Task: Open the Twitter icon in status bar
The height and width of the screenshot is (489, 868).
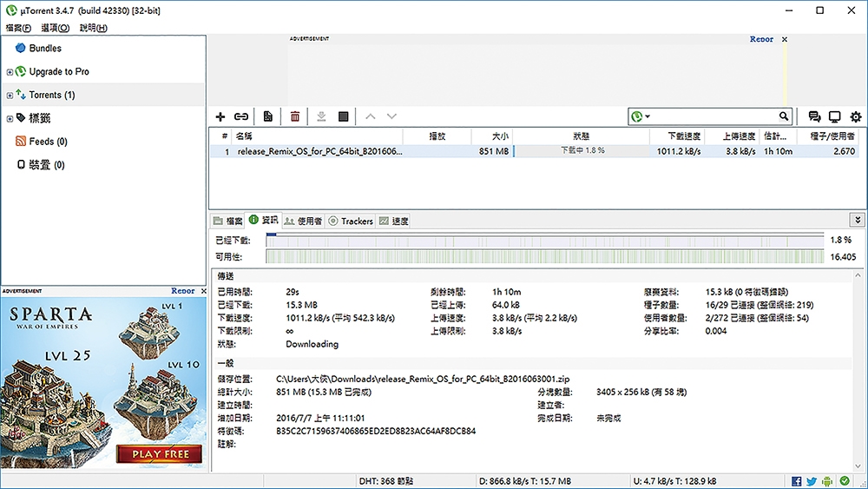Action: click(x=812, y=481)
